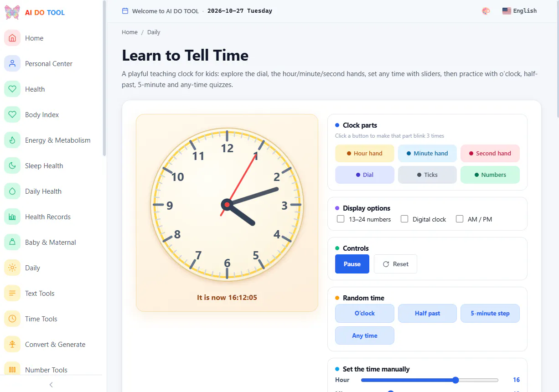Click the Hour slider track

pyautogui.click(x=430, y=380)
